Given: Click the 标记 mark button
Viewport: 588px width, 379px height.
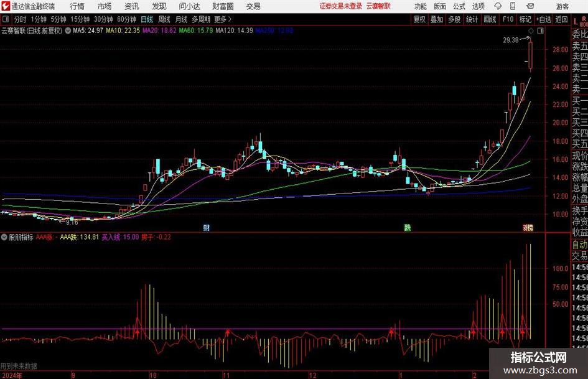Looking at the screenshot, I should (525, 19).
